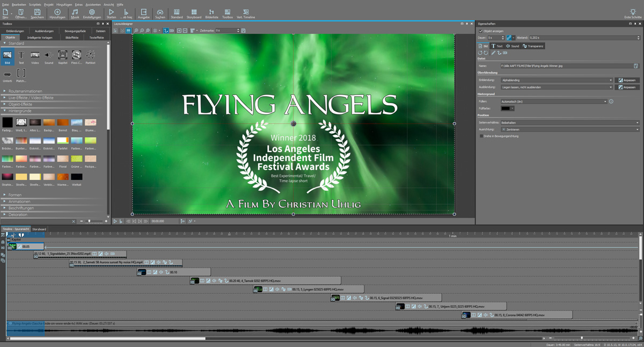Viewport: 644px width, 347px height.
Task: Switch to the Bildeffekte tab
Action: (x=72, y=38)
